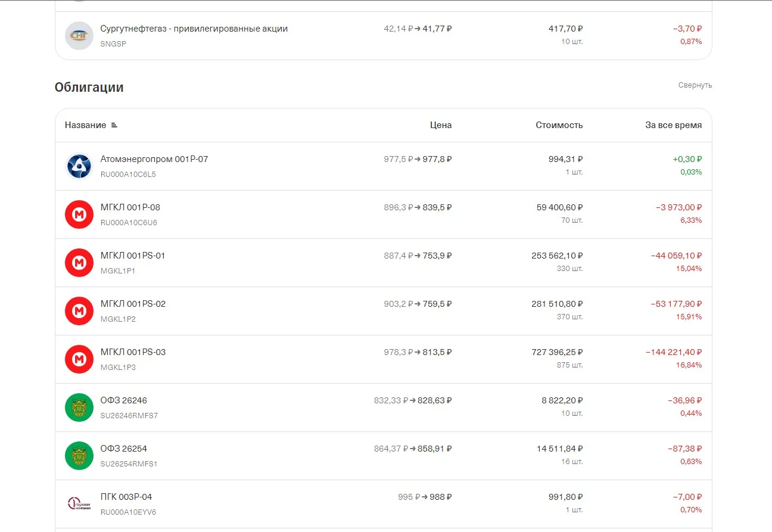This screenshot has height=532, width=772.
Task: Click the value 253 562,10 ₽
Action: [558, 256]
